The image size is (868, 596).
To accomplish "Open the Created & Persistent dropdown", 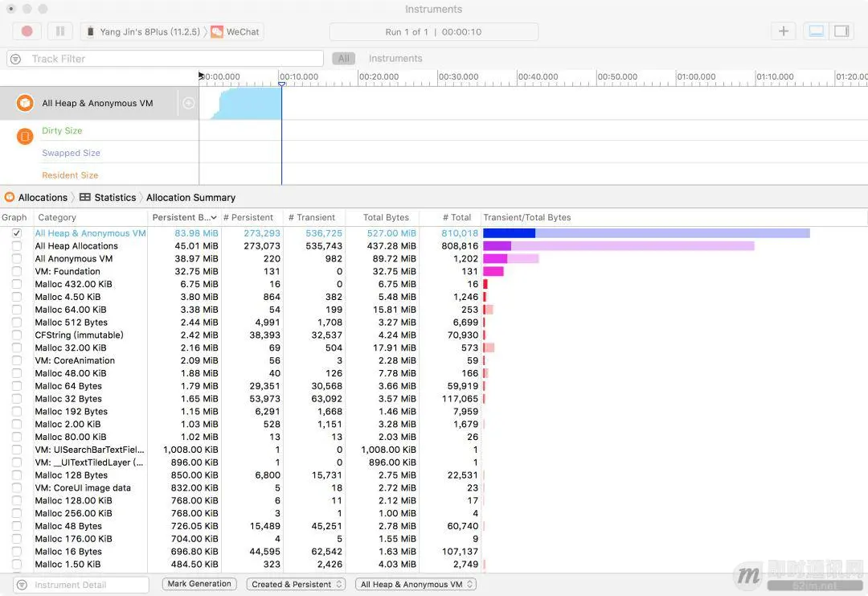I will pos(296,584).
